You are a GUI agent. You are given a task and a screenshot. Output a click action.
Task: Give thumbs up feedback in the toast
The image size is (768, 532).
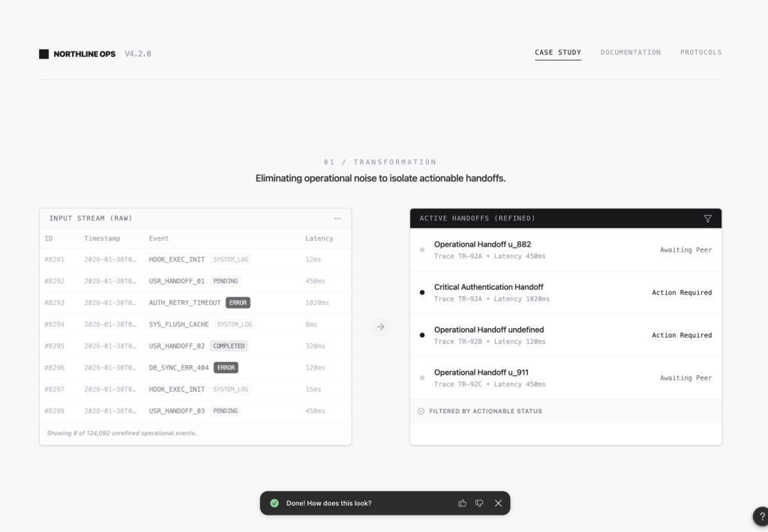(x=462, y=503)
